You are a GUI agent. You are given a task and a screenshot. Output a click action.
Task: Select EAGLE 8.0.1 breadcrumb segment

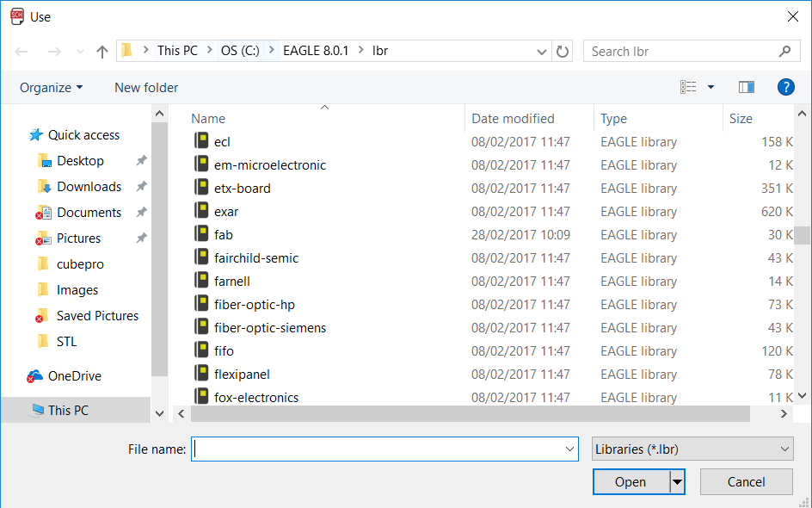point(316,51)
